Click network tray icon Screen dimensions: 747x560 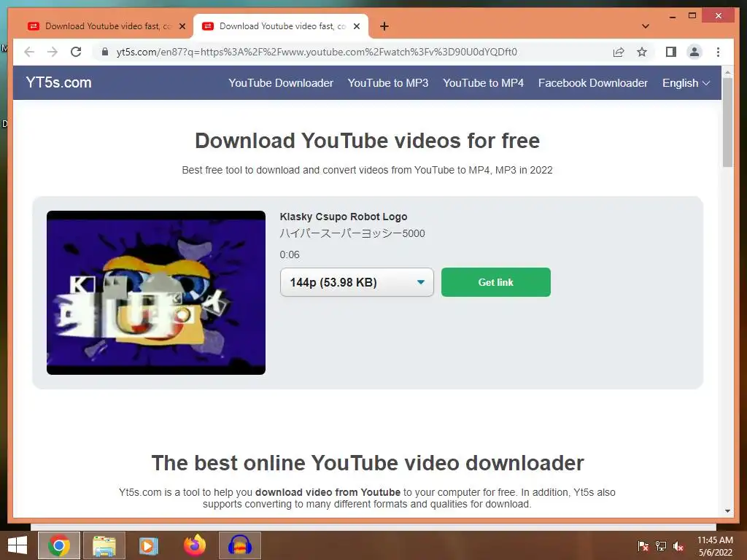tap(661, 545)
